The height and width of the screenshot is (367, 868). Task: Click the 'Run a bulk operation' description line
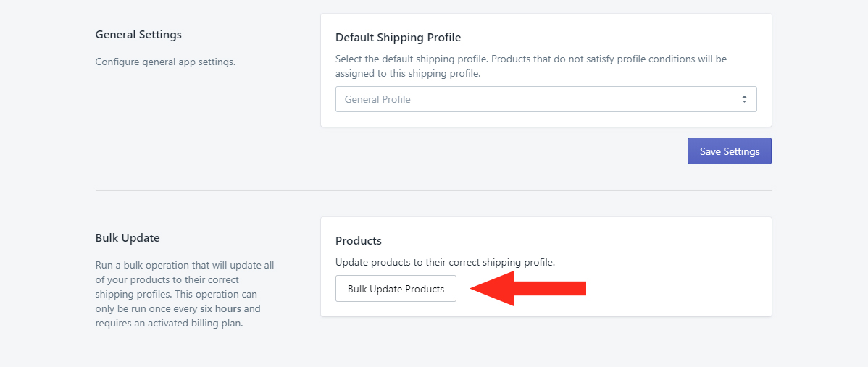185,266
